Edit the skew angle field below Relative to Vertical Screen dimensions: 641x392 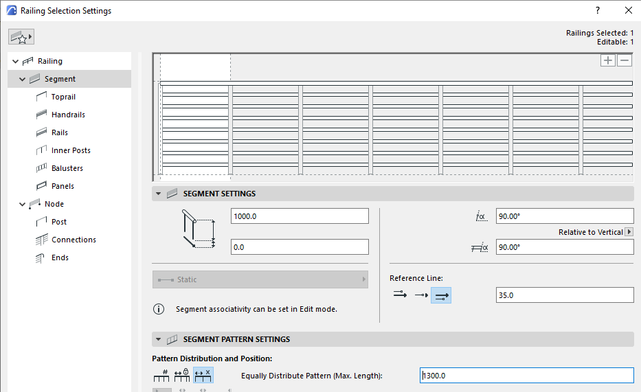point(565,247)
